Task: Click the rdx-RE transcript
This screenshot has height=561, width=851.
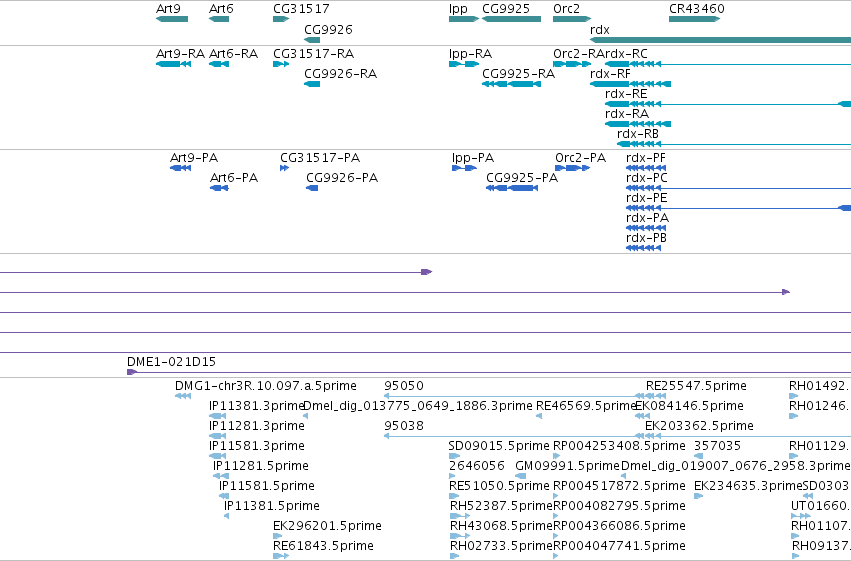Action: click(x=728, y=104)
